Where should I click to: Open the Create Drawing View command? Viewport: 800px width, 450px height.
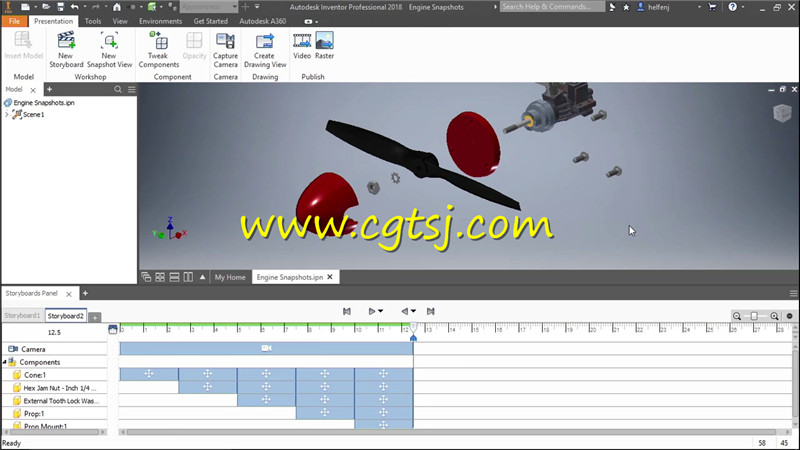click(x=265, y=49)
